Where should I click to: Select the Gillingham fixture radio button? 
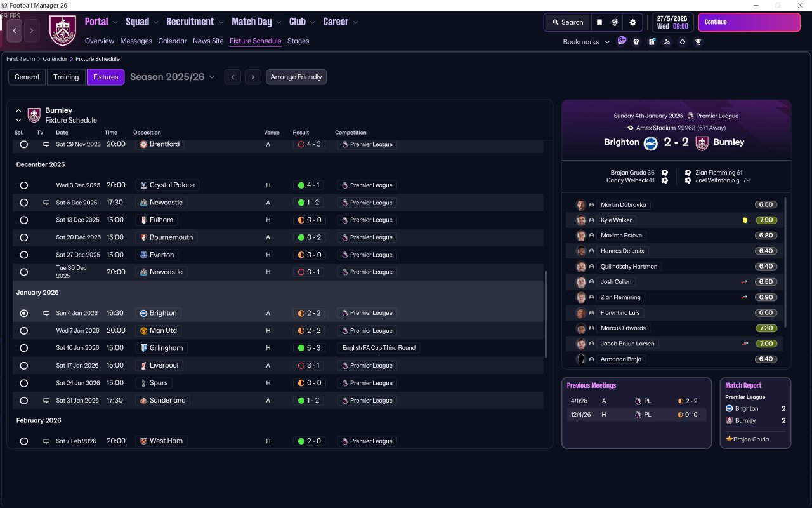(23, 349)
